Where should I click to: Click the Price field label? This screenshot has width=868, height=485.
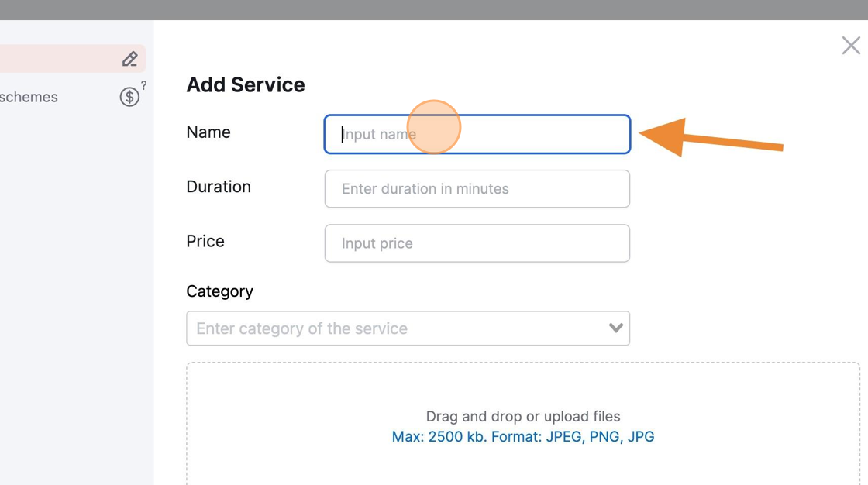coord(205,242)
